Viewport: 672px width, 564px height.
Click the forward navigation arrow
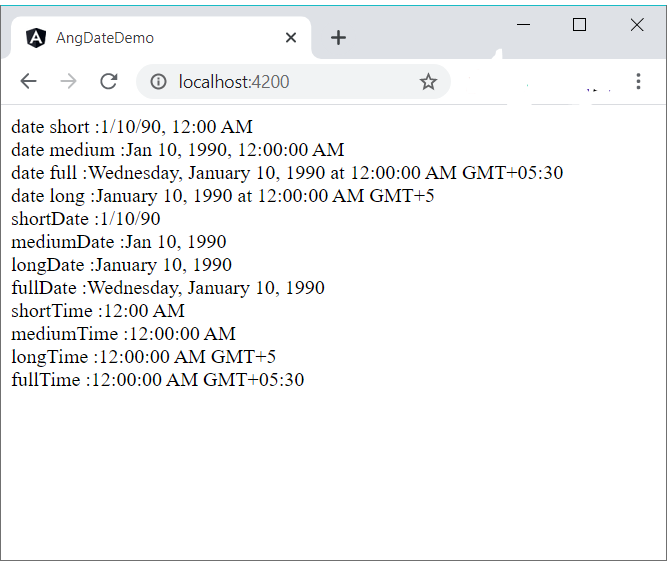(68, 81)
